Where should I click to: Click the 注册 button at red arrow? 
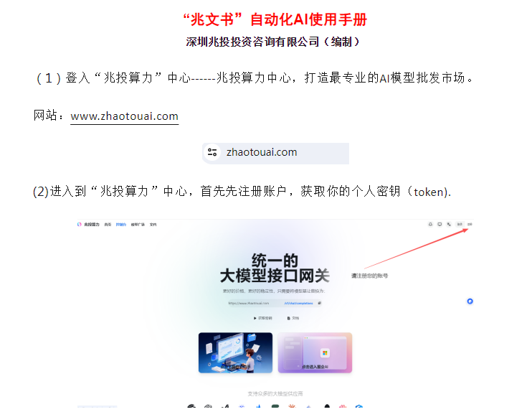click(x=470, y=224)
